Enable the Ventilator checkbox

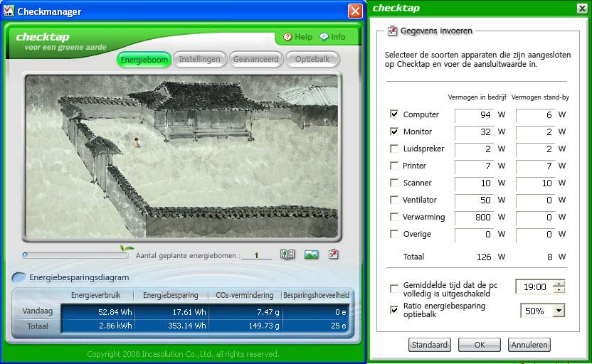[x=393, y=200]
